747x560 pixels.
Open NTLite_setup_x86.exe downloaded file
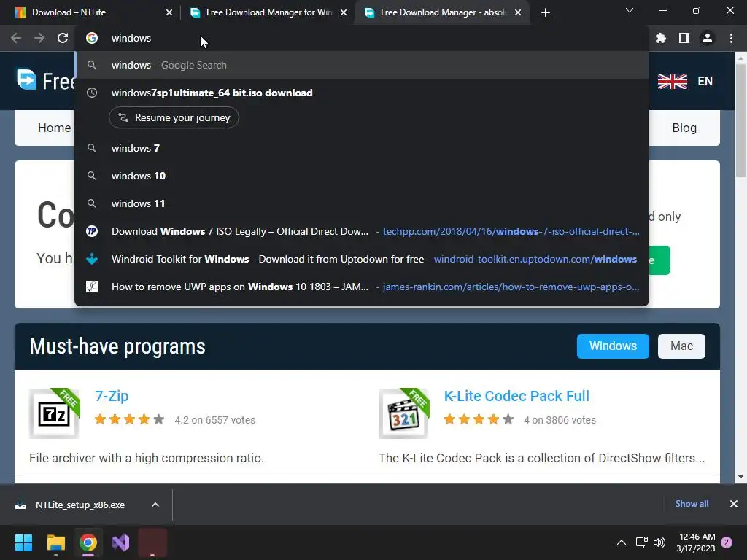point(80,505)
